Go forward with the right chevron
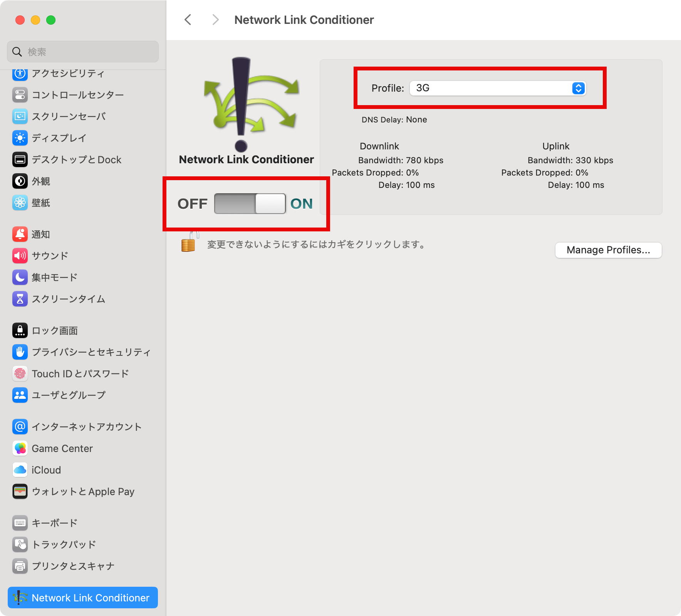 (215, 20)
